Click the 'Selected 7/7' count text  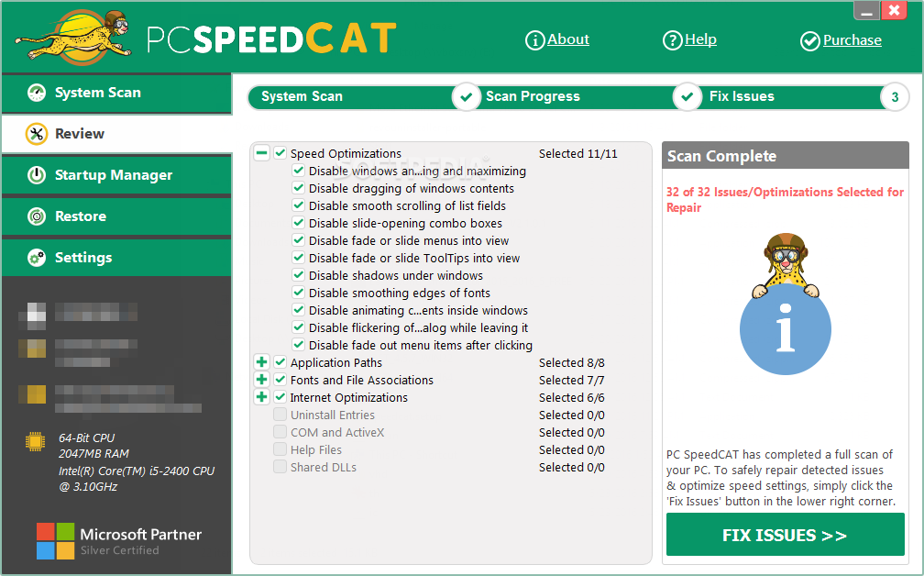572,381
